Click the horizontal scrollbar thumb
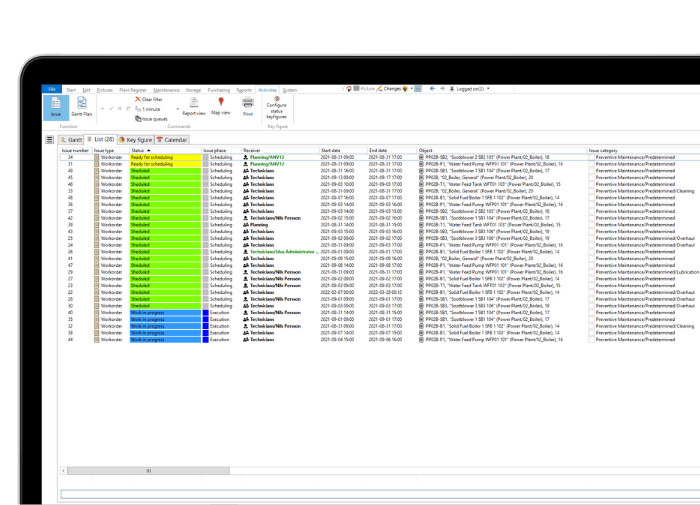Screen dimensions: 700x505 click(x=148, y=471)
